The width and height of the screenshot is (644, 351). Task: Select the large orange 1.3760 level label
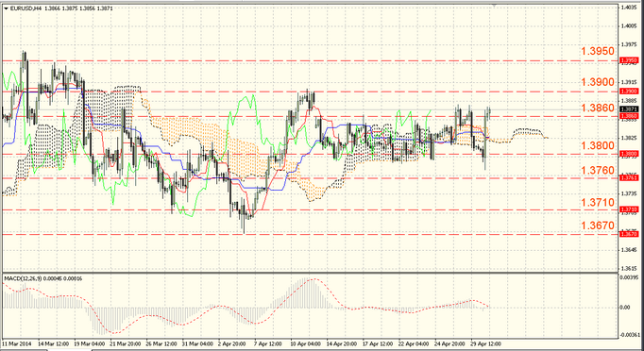coord(598,170)
